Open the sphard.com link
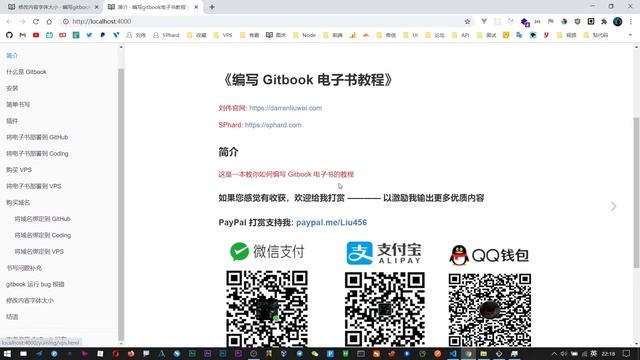The image size is (640, 360). tap(273, 125)
